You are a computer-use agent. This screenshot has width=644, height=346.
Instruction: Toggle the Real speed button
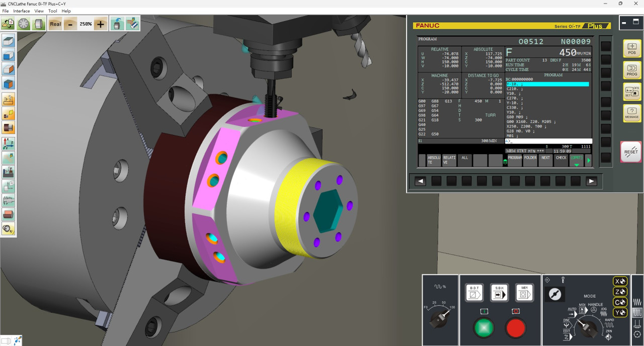click(55, 24)
